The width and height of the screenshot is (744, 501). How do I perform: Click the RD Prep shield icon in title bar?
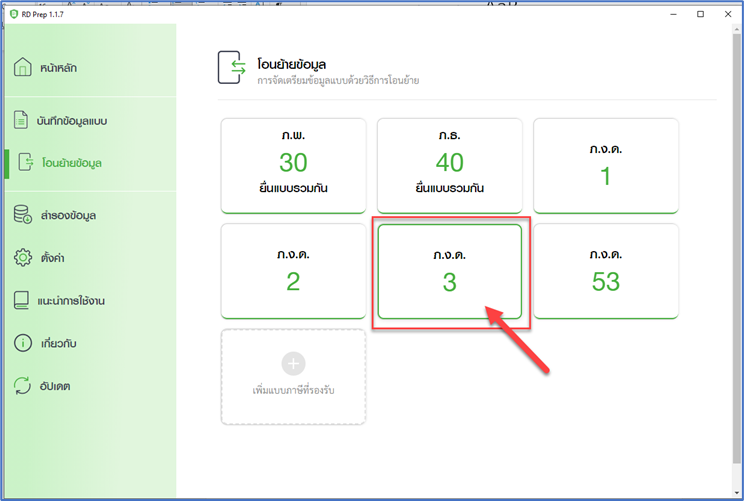14,13
